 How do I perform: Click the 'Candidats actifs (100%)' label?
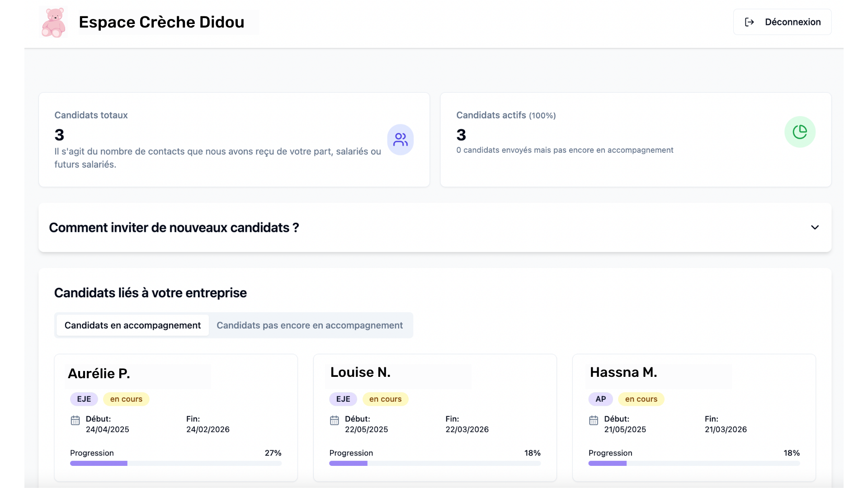coord(506,115)
